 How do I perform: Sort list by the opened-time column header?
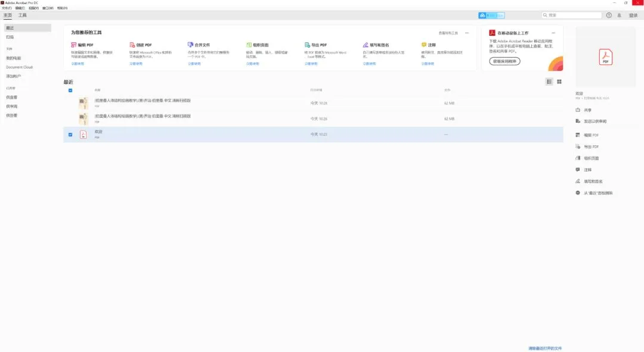pyautogui.click(x=316, y=90)
